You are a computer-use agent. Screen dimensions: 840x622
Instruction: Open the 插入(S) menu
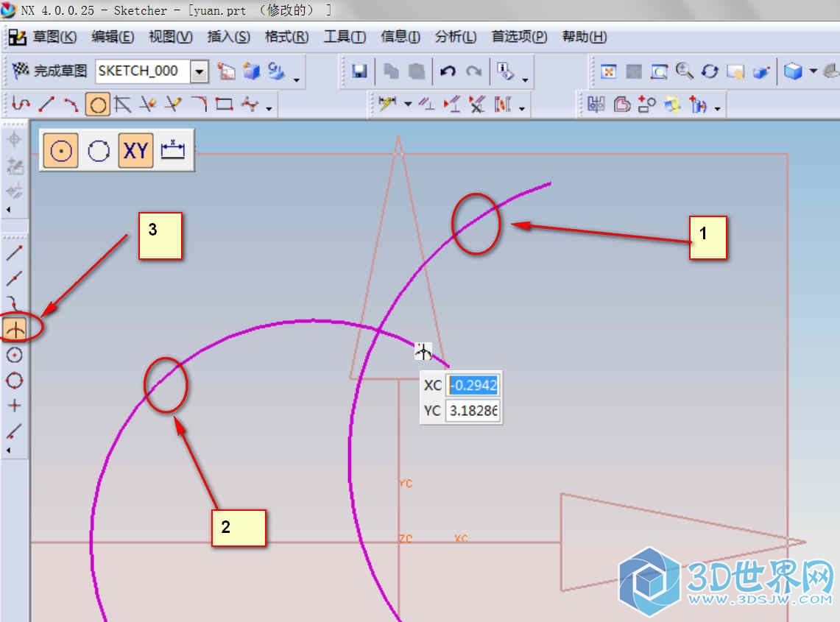point(228,37)
